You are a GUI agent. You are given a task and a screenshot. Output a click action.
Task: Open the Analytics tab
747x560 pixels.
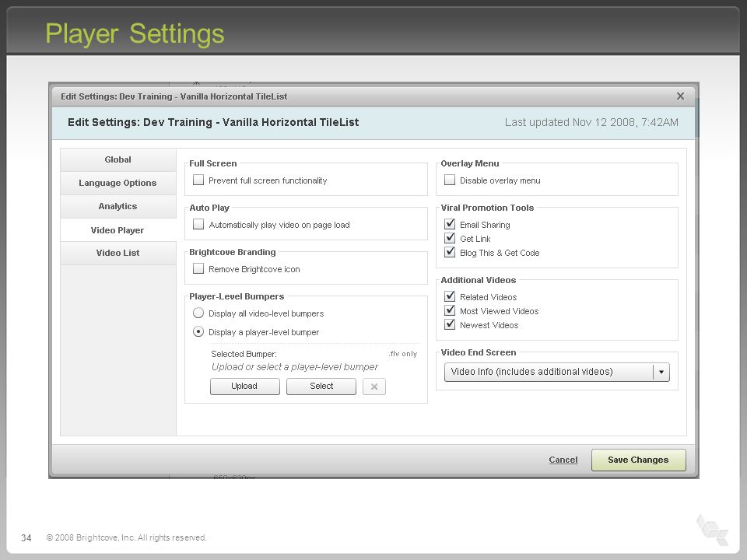(x=117, y=206)
